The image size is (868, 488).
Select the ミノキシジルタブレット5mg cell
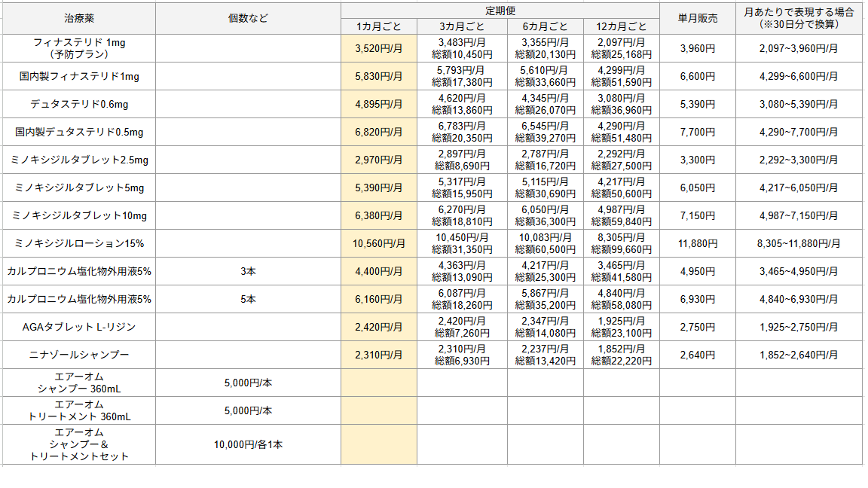coord(79,188)
